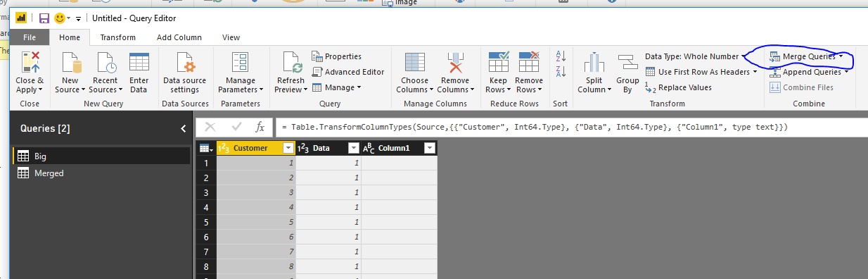Cancel formula edit with the X icon
The width and height of the screenshot is (868, 279).
pyautogui.click(x=210, y=128)
